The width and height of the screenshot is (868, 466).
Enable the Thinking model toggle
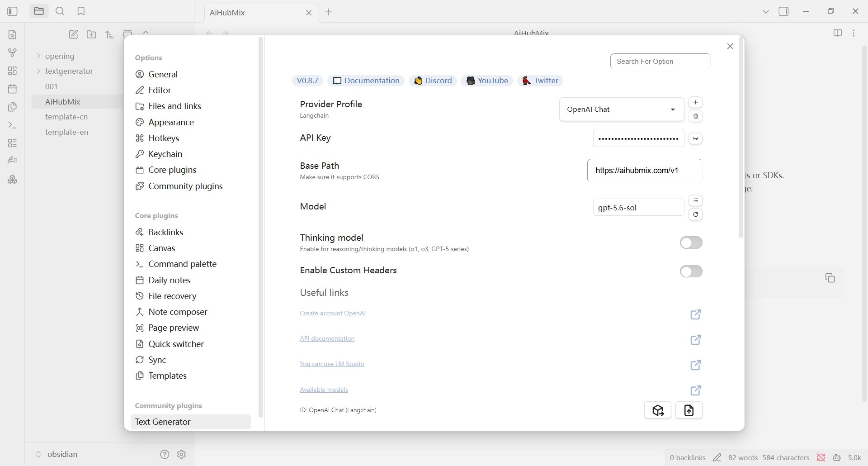(x=691, y=243)
